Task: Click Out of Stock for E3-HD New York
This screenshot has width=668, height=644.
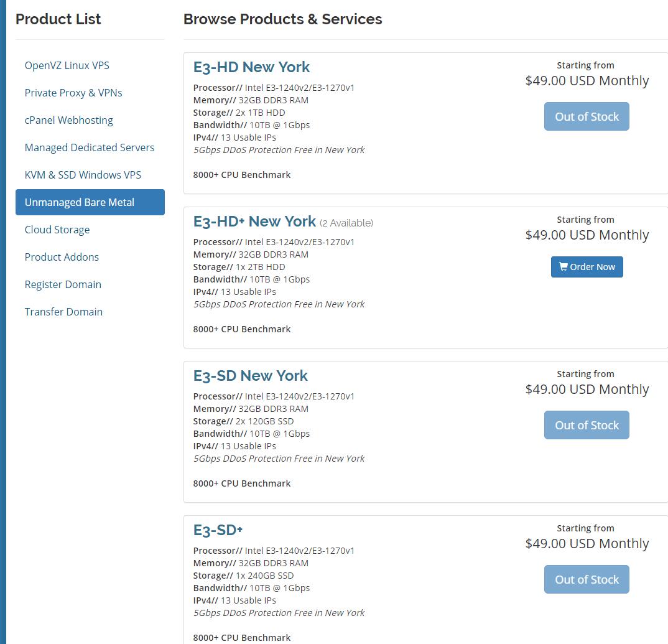Action: click(587, 116)
